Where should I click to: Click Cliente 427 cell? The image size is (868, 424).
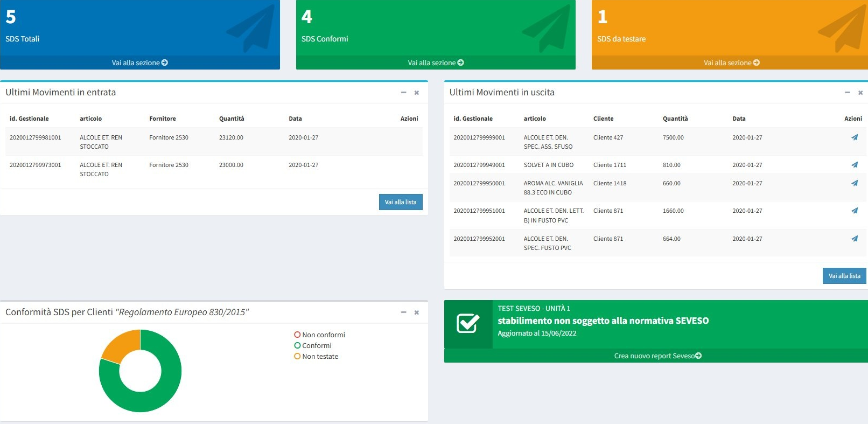[608, 137]
